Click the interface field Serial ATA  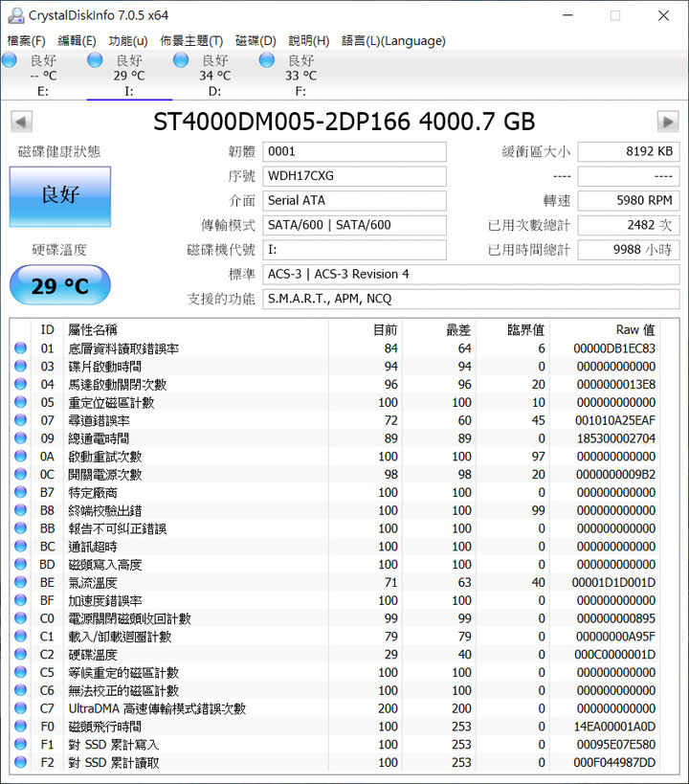[x=354, y=200]
